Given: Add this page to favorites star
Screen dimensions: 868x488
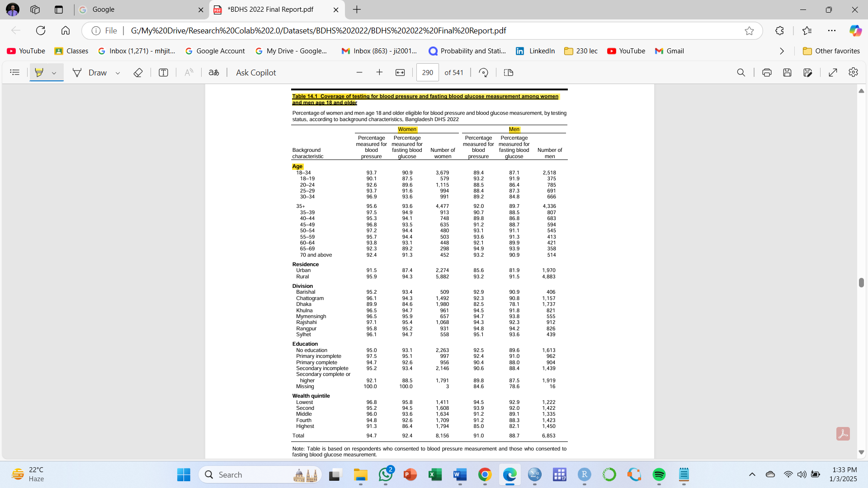Looking at the screenshot, I should tap(749, 31).
